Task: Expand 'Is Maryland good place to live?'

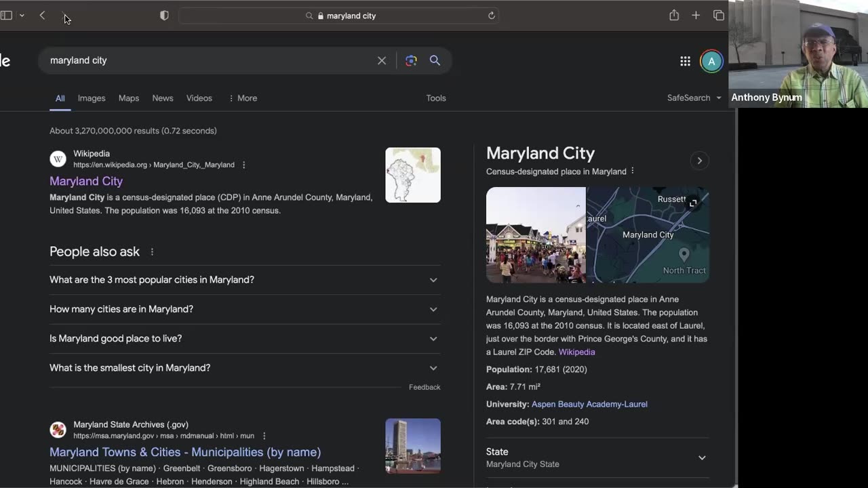Action: click(245, 338)
